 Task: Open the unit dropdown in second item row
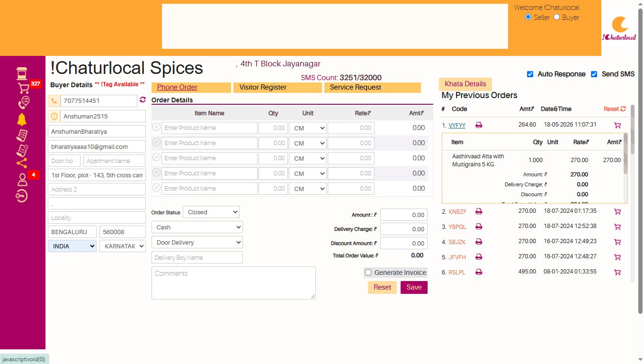click(308, 143)
